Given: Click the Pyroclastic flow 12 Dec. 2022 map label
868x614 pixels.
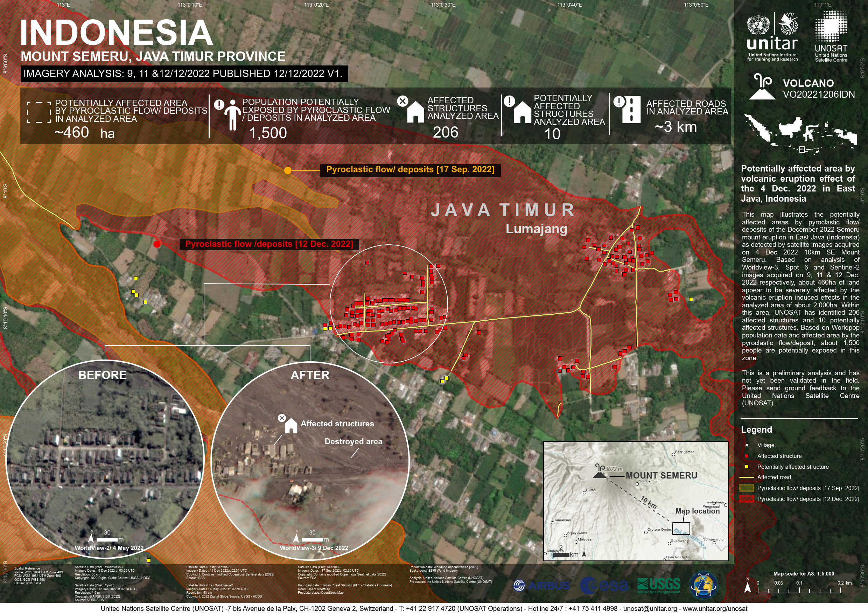Looking at the screenshot, I should pos(269,244).
